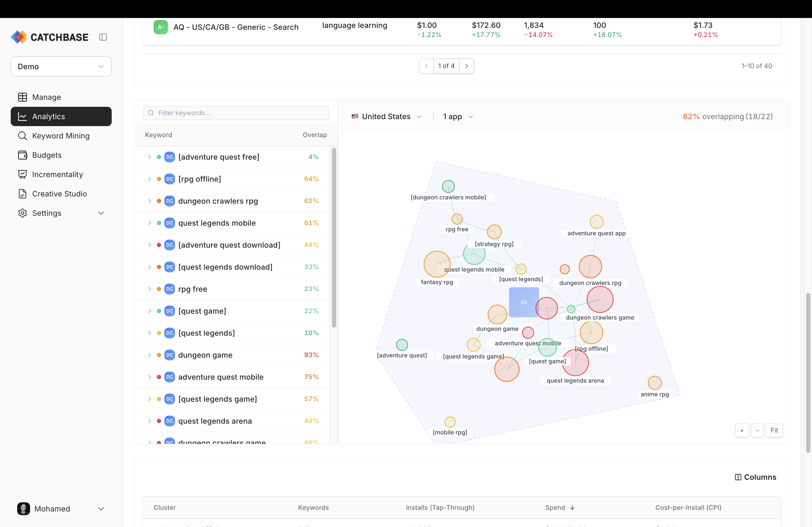
Task: Open Budgets via the wallet icon
Action: click(23, 155)
